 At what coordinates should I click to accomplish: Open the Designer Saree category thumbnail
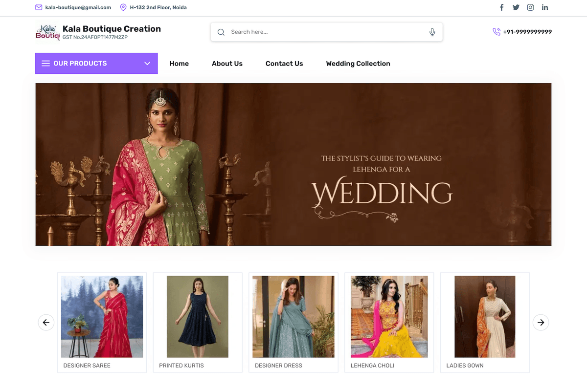[102, 317]
